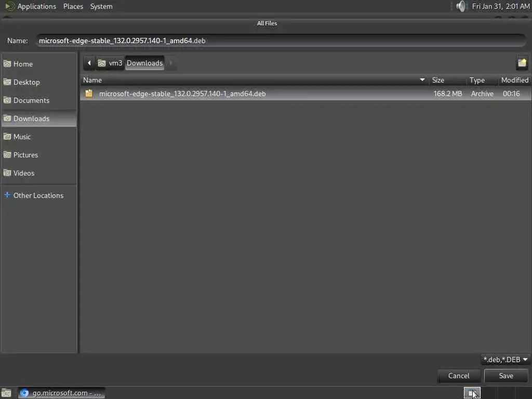Image resolution: width=532 pixels, height=399 pixels.
Task: Click the archive icon of the .deb file
Action: click(89, 94)
